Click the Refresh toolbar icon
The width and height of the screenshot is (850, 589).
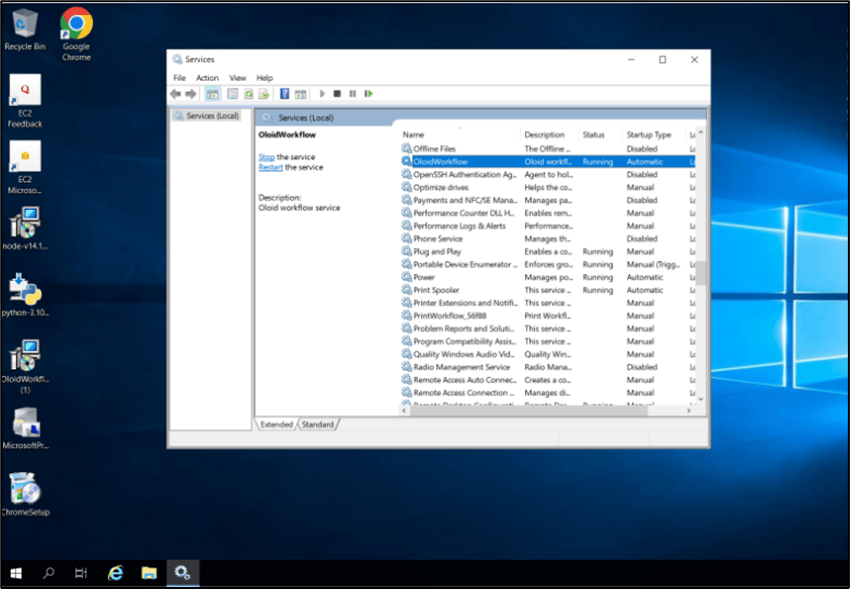click(x=248, y=94)
